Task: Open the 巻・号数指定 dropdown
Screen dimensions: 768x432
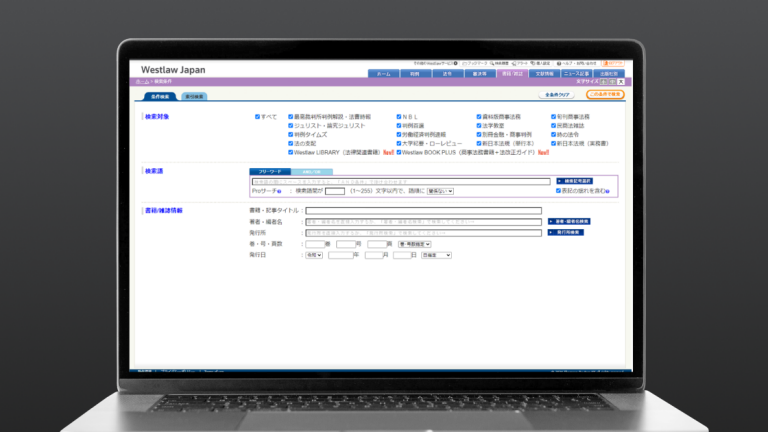Action: [414, 244]
